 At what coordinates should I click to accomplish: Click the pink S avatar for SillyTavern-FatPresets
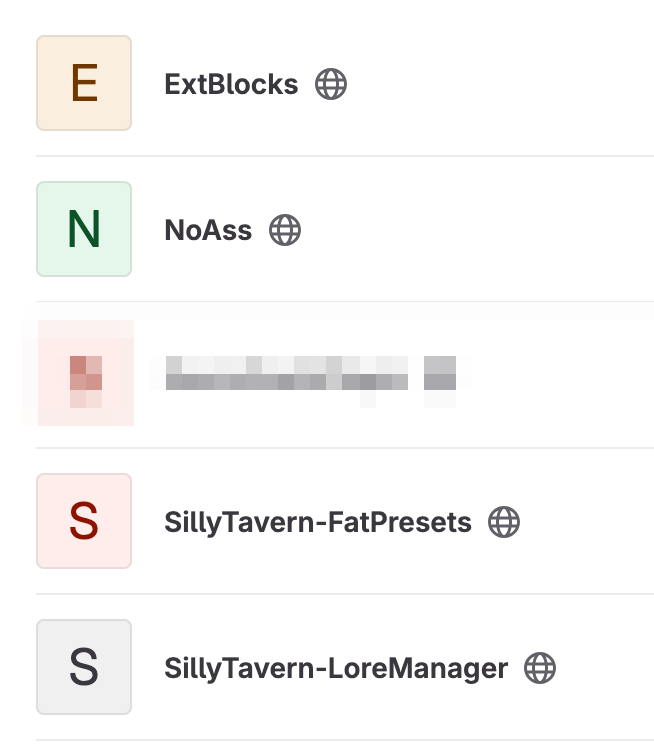[84, 521]
